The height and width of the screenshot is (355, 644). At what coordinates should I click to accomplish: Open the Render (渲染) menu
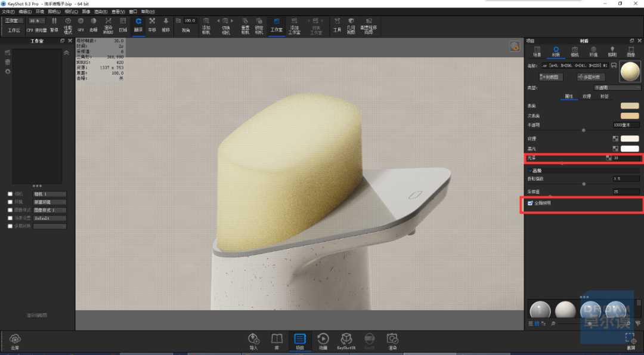(101, 12)
